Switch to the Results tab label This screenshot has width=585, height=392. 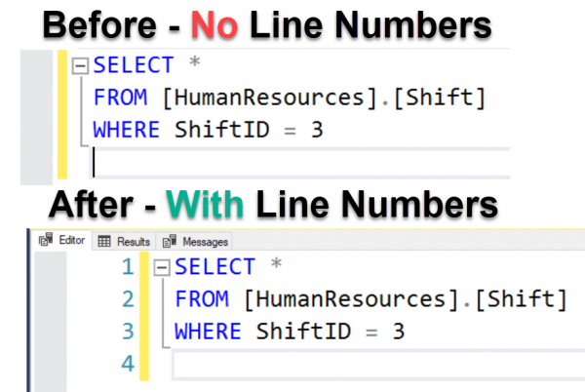(133, 241)
